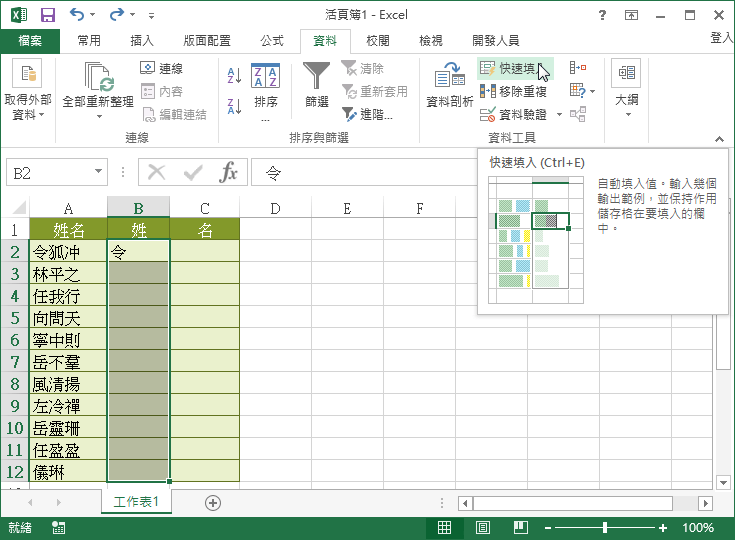Click the Select All corner triangle
The width and height of the screenshot is (735, 540).
19,207
